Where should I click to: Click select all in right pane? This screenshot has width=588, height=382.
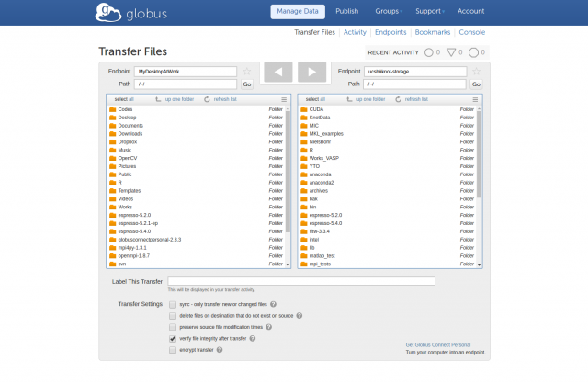(315, 99)
